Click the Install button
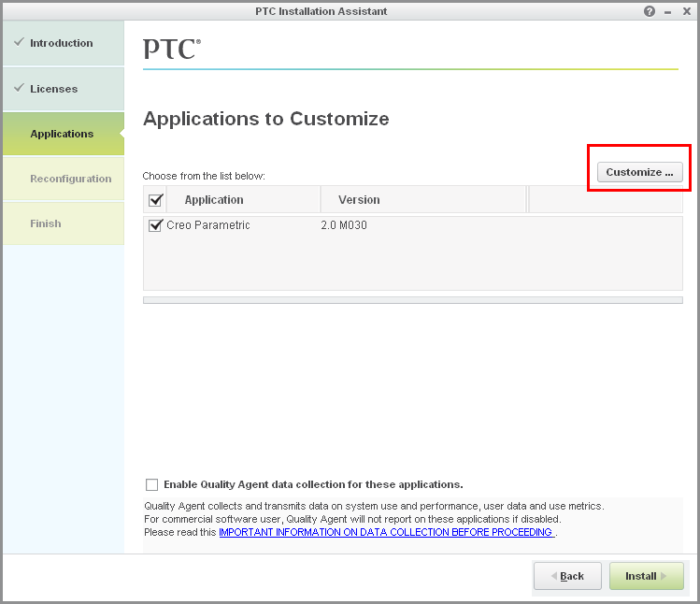Viewport: 700px width, 604px height. coord(647,576)
